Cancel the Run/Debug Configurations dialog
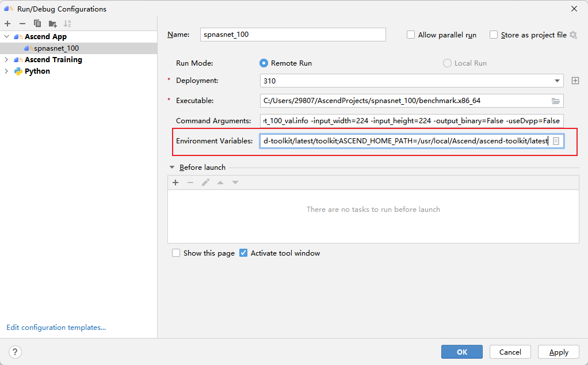Image resolution: width=588 pixels, height=365 pixels. [x=510, y=352]
